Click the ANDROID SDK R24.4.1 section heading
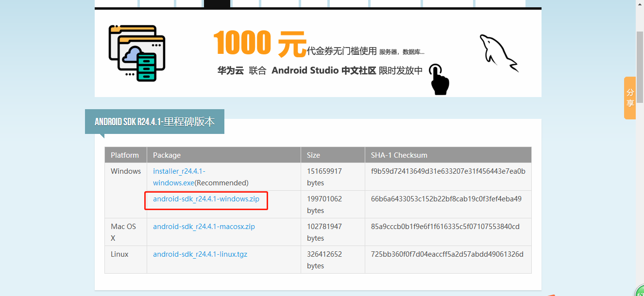The height and width of the screenshot is (296, 644). click(x=154, y=122)
